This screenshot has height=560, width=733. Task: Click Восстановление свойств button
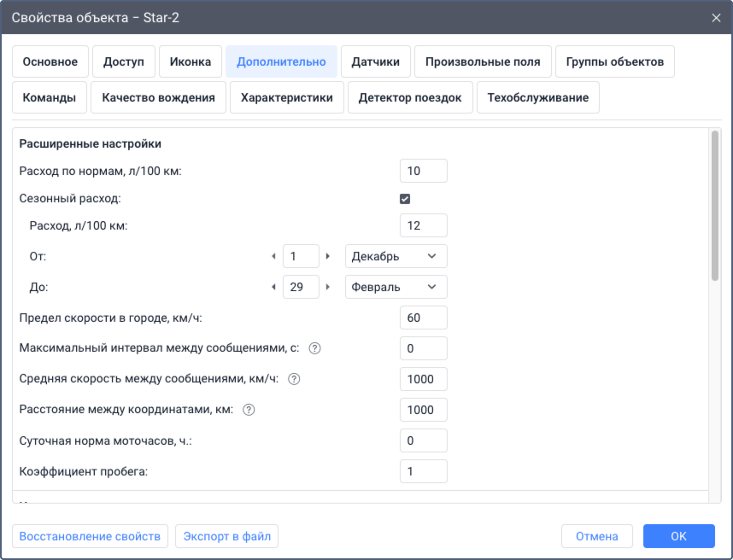pos(90,536)
